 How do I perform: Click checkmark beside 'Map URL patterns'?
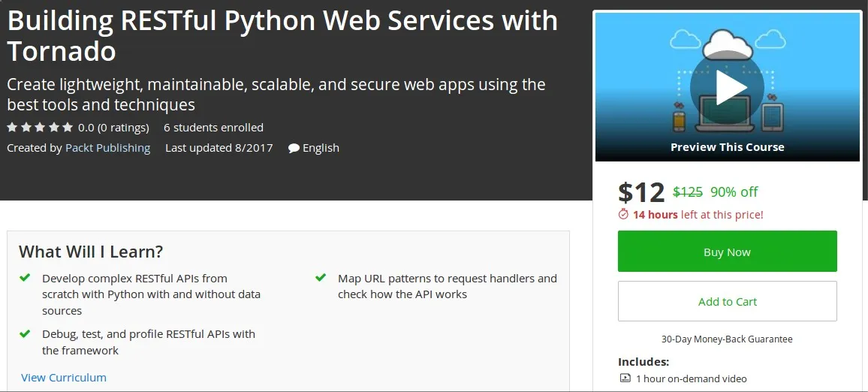tap(321, 278)
